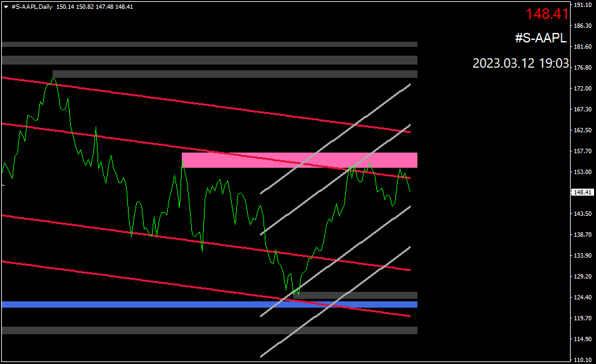Click the large red 148.41 price label
The image size is (596, 364).
(x=547, y=14)
